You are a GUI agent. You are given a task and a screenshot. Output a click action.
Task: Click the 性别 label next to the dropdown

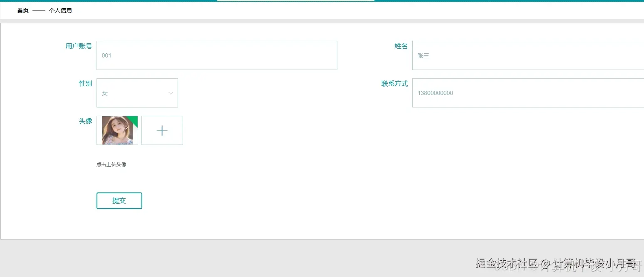coord(85,84)
